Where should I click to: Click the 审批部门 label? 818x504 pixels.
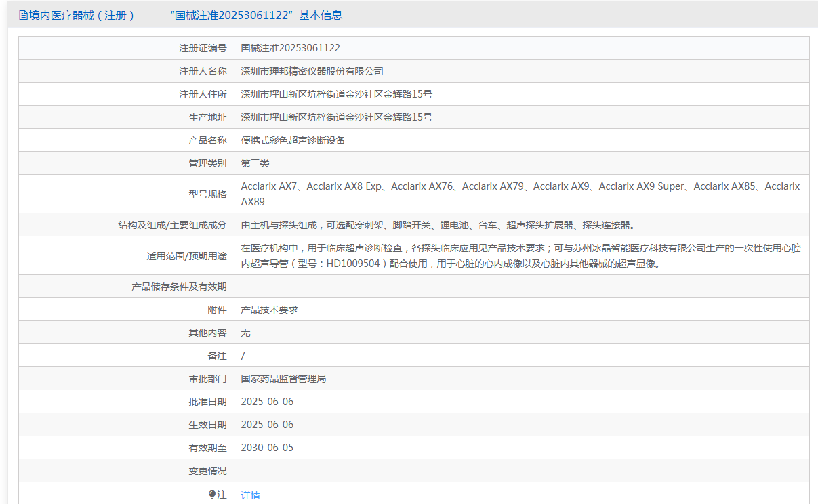[x=207, y=379]
